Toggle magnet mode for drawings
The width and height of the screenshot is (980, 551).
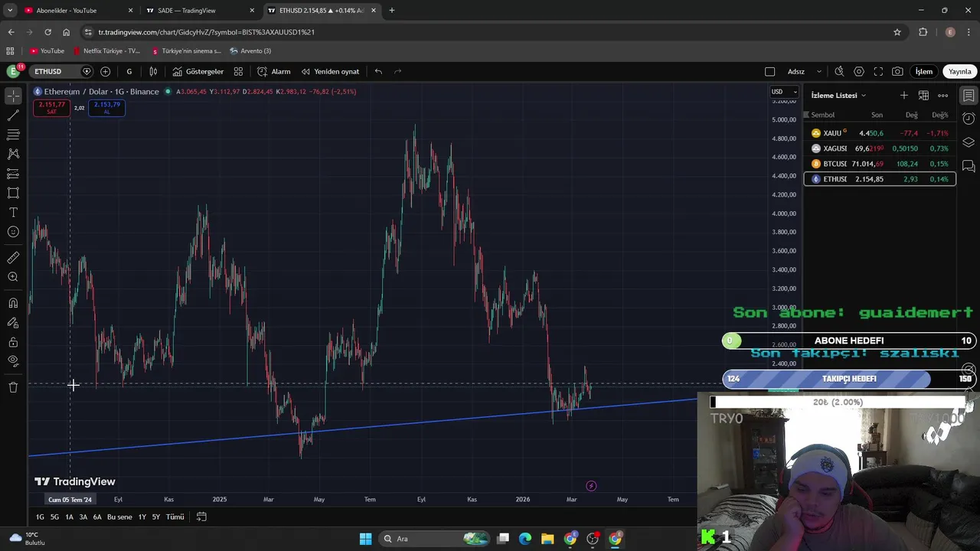click(13, 303)
